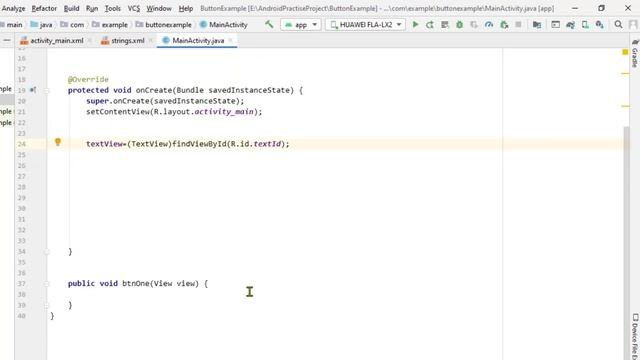Click the main breadcrumb in navigation bar
This screenshot has width=640, height=360.
pos(11,25)
